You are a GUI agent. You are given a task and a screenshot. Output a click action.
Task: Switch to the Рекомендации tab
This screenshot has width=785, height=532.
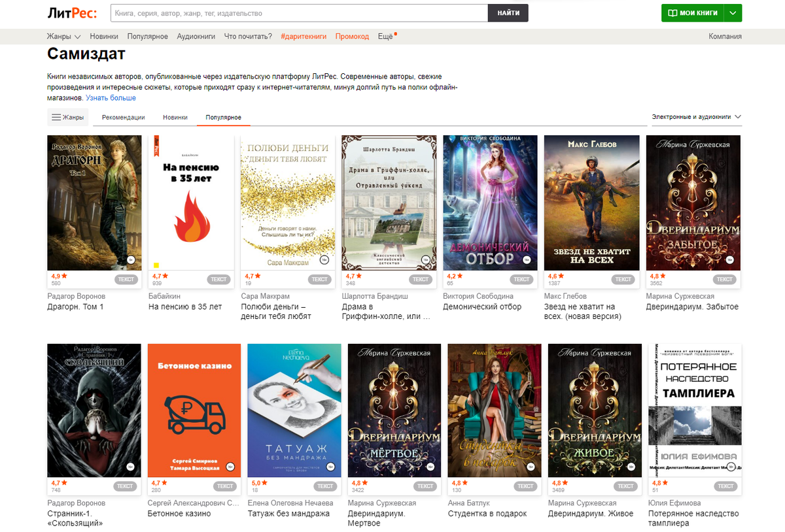123,118
